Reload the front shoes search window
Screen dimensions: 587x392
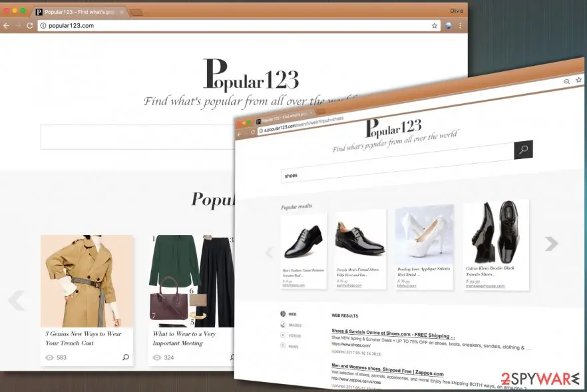coord(253,132)
